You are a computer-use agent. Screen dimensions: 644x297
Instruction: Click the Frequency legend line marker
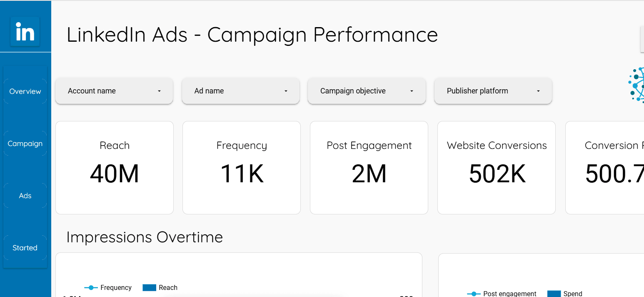click(x=91, y=287)
